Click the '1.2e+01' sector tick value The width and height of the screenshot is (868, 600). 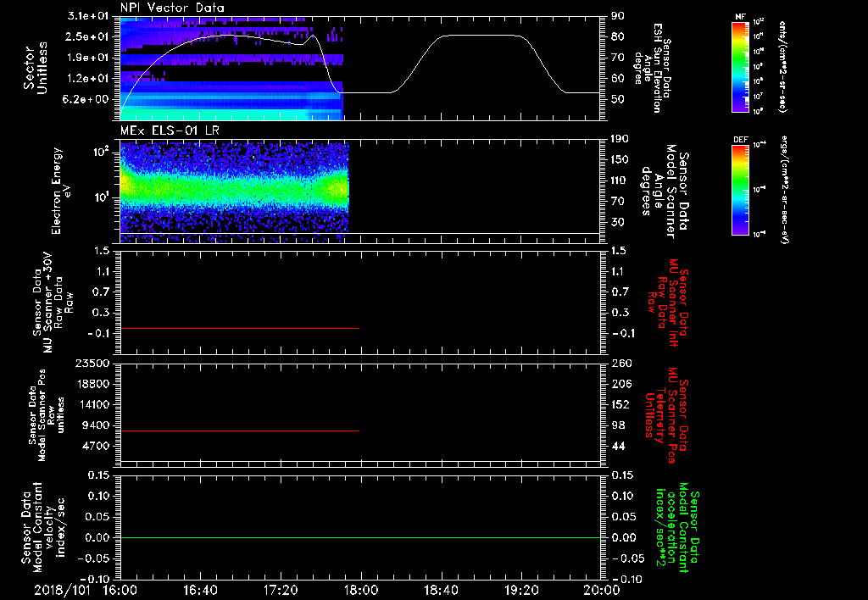pyautogui.click(x=88, y=79)
